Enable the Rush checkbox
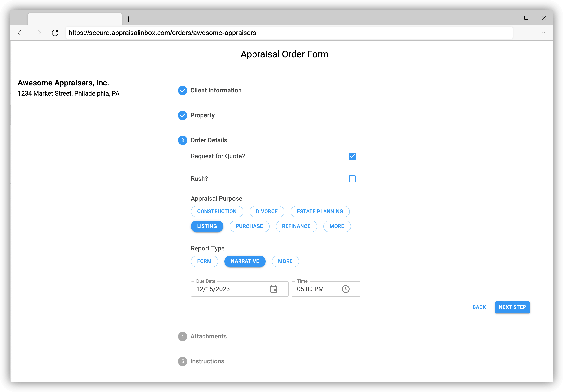 point(352,179)
